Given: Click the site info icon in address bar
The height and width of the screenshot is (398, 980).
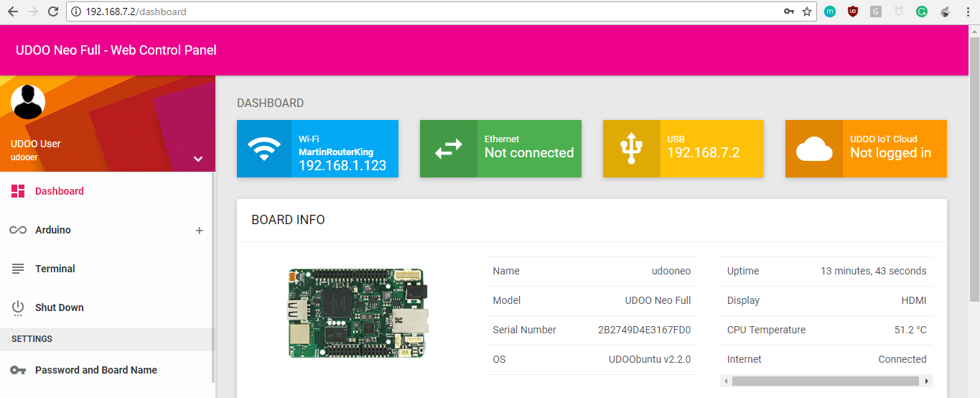Looking at the screenshot, I should click(77, 11).
